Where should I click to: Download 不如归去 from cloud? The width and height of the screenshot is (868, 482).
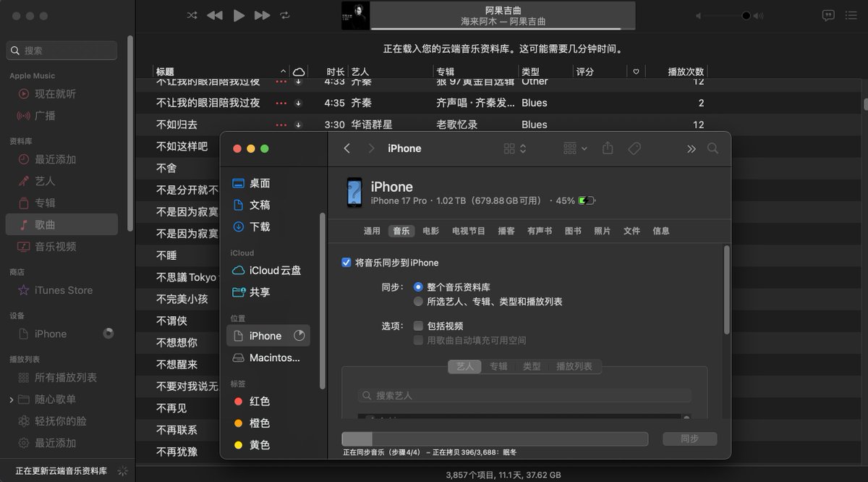298,124
